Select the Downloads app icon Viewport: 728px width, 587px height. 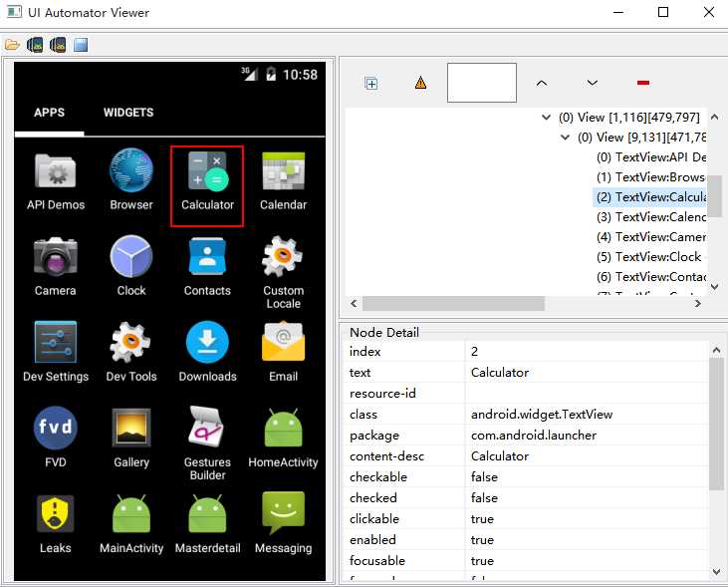pyautogui.click(x=207, y=342)
